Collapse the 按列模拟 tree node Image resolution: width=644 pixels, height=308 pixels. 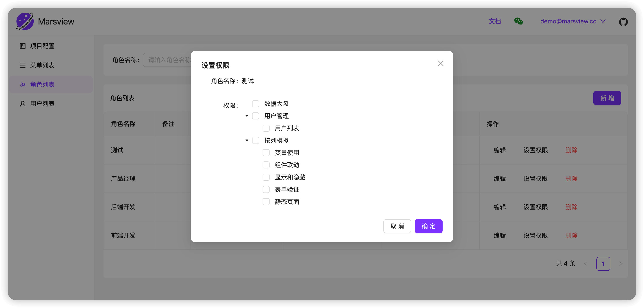(246, 140)
